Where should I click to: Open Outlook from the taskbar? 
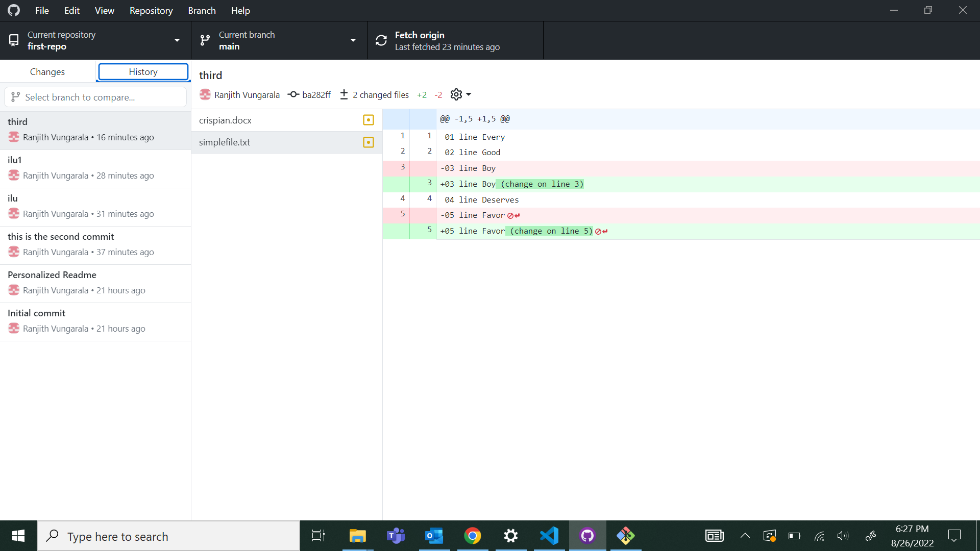point(434,536)
